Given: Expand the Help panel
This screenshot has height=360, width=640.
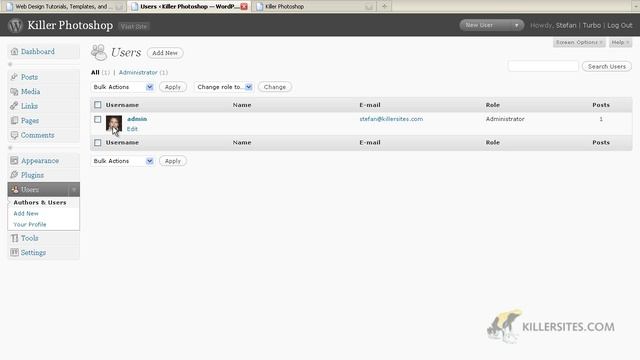Looking at the screenshot, I should tap(620, 42).
